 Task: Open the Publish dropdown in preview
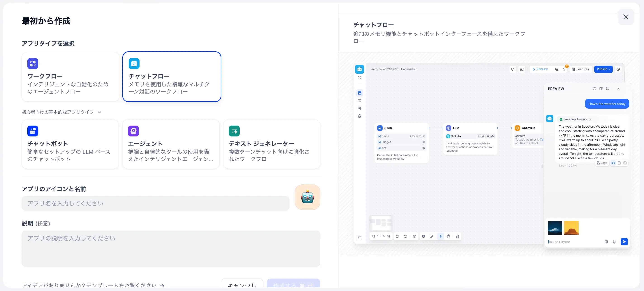pos(603,69)
